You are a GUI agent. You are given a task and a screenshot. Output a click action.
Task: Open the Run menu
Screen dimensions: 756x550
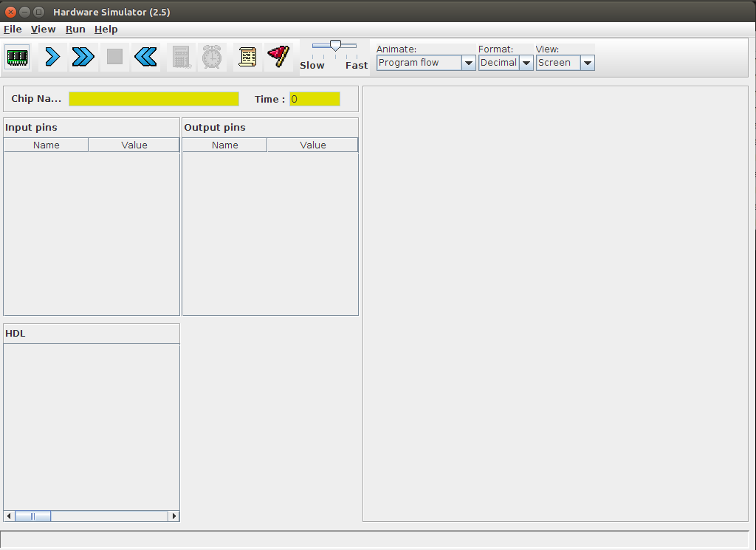(x=75, y=30)
